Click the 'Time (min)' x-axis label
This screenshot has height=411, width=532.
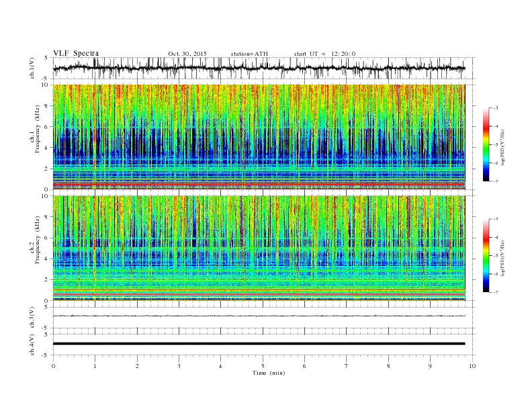269,373
